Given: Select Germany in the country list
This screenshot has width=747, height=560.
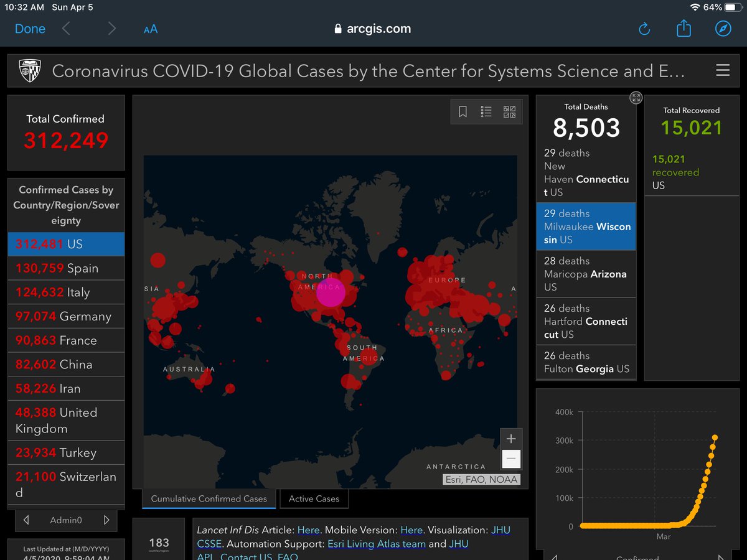Looking at the screenshot, I should click(x=66, y=316).
